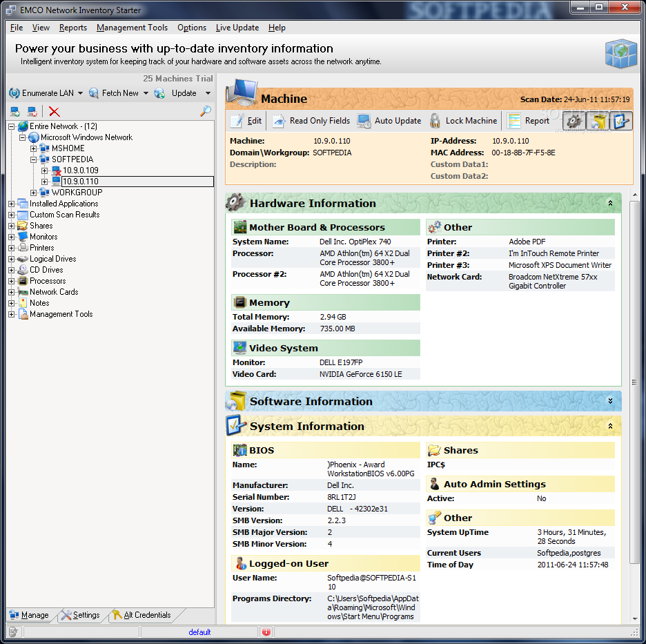Open the Options menu
This screenshot has height=644, width=646.
[192, 28]
